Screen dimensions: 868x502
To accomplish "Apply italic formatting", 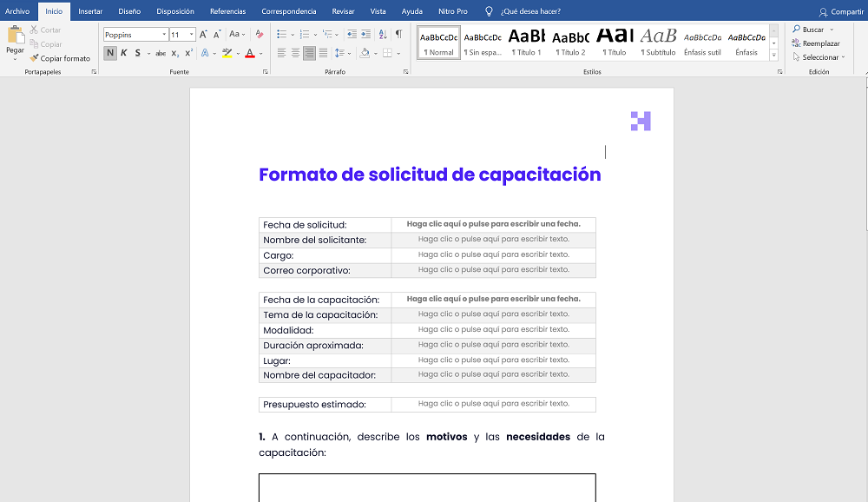I will (x=124, y=52).
